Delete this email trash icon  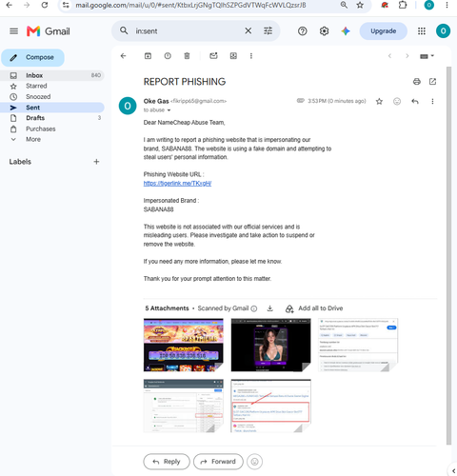click(x=187, y=56)
